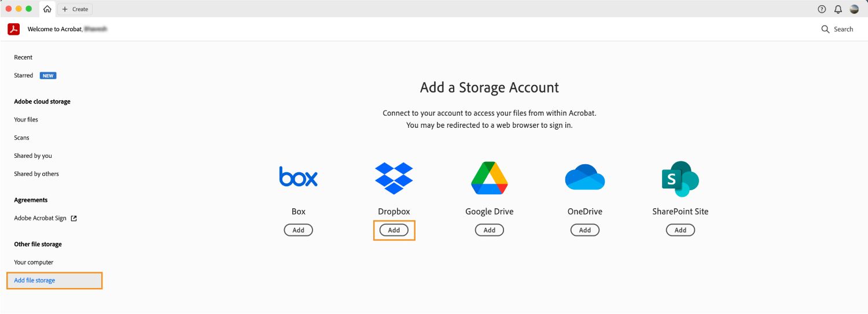Select Add file storage in sidebar
Screen dimensions: 868x314
35,280
